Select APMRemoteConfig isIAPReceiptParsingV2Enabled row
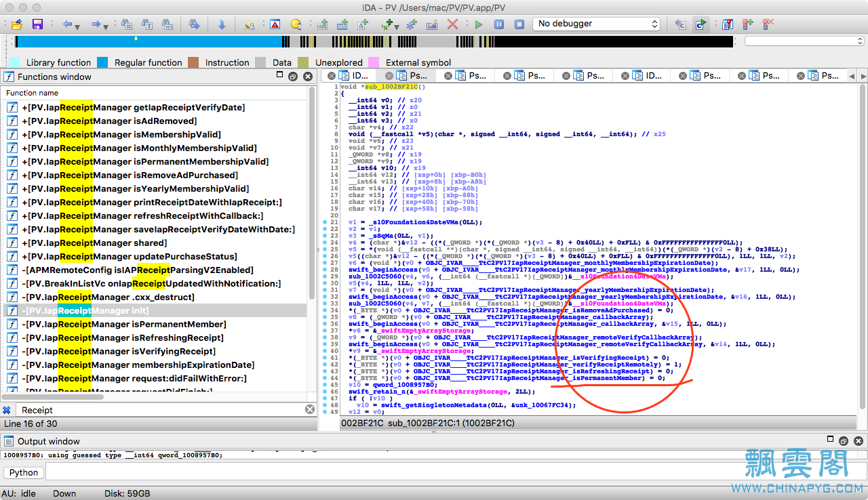The image size is (868, 500). click(155, 270)
